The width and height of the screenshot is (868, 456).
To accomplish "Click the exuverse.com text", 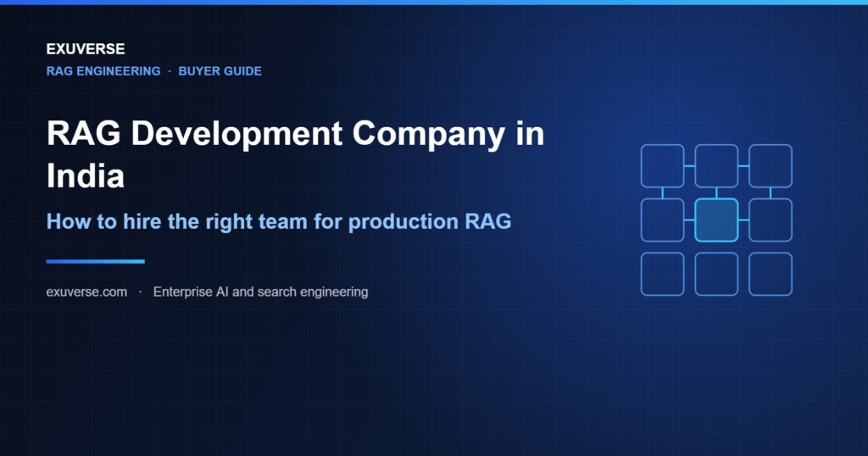I will pyautogui.click(x=86, y=292).
